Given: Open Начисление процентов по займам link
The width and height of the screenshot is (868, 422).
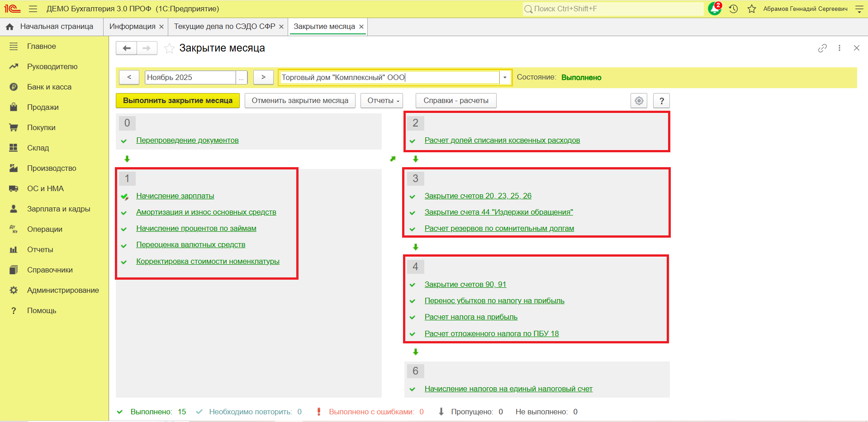Looking at the screenshot, I should click(196, 229).
